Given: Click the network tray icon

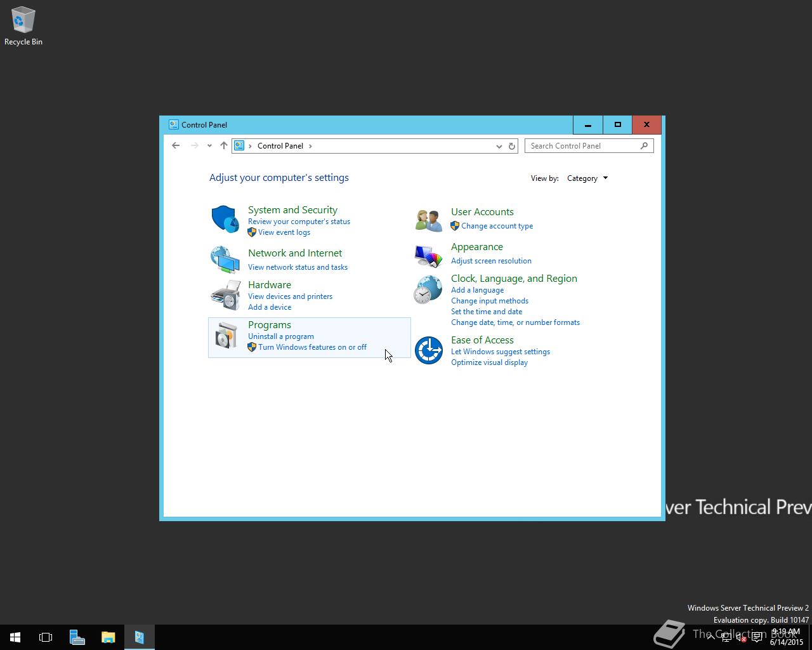Looking at the screenshot, I should click(x=726, y=637).
